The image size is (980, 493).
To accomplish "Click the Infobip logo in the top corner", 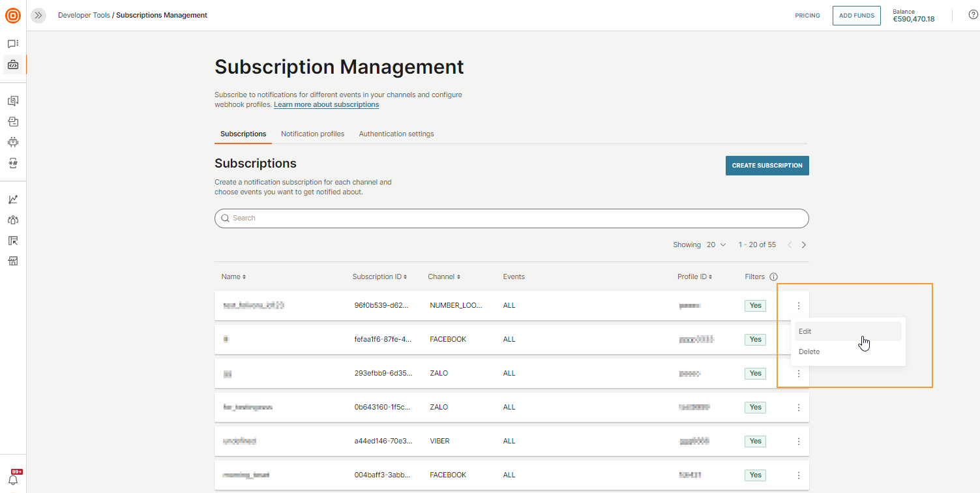I will tap(13, 16).
